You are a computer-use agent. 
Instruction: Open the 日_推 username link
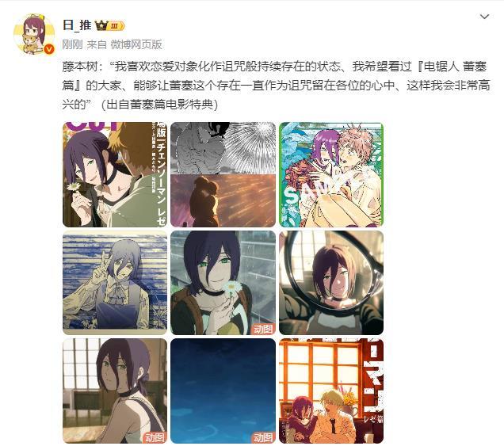pyautogui.click(x=77, y=25)
